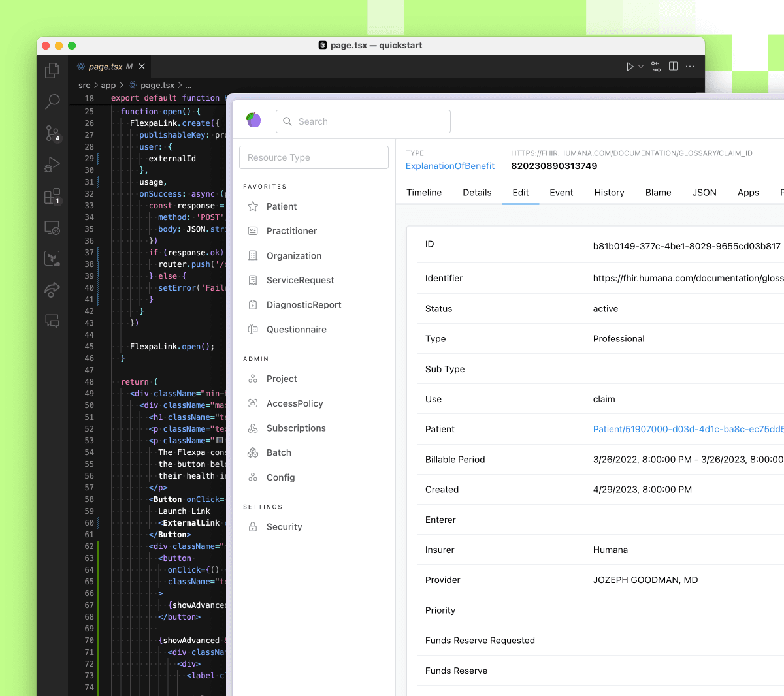Switch to the Timeline tab
Screen dimensions: 784x696
424,193
